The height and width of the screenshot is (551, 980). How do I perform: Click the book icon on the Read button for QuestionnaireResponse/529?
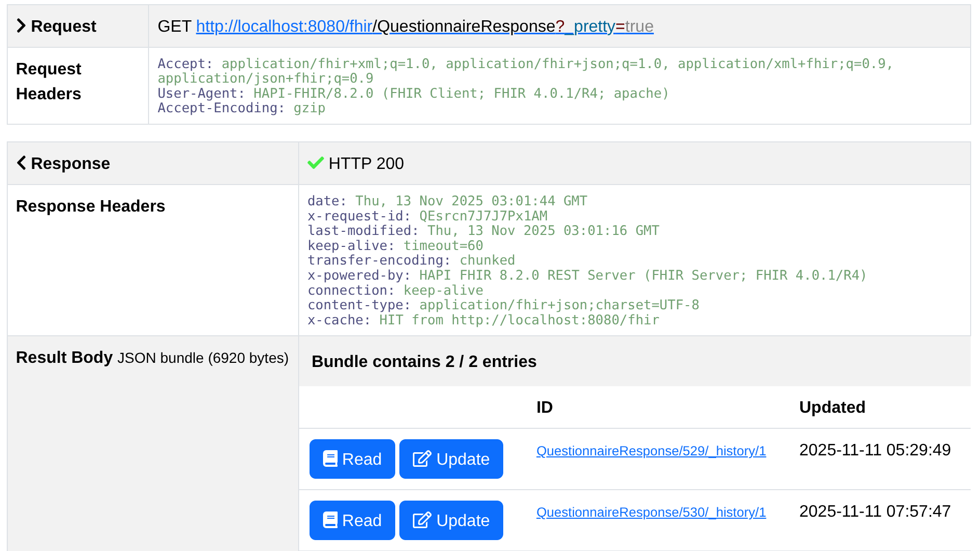330,459
